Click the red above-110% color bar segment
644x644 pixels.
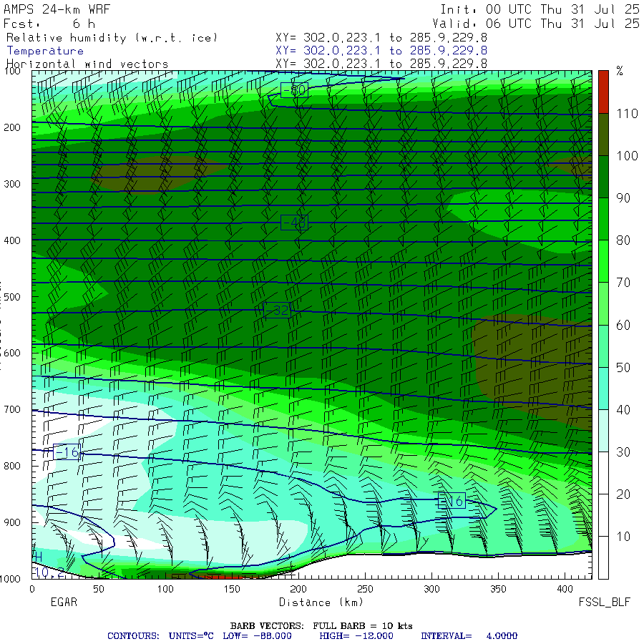coord(603,92)
